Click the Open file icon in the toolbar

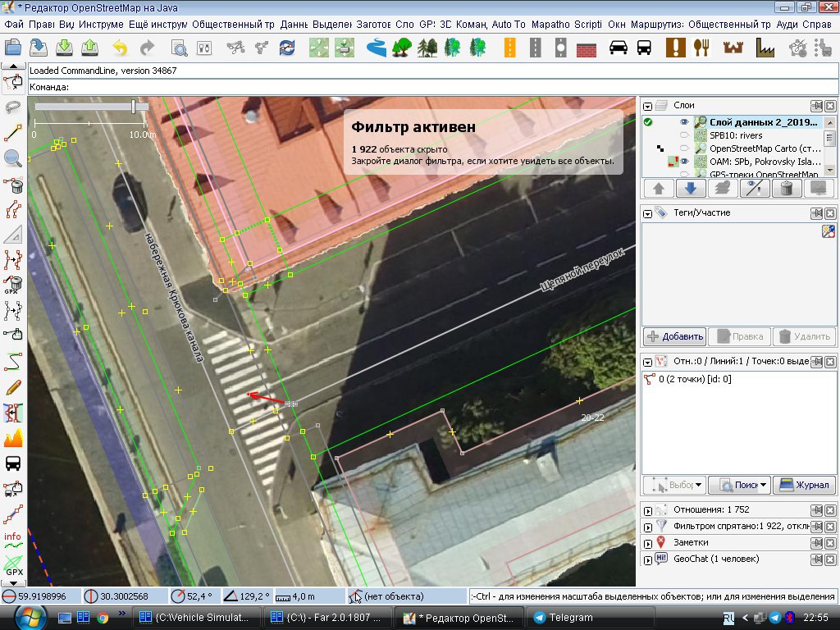click(12, 48)
